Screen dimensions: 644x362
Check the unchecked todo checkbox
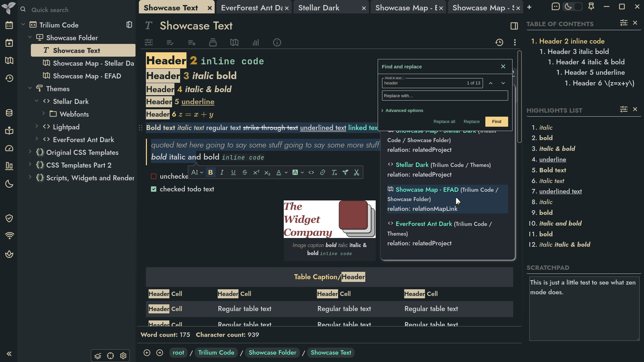coord(154,176)
